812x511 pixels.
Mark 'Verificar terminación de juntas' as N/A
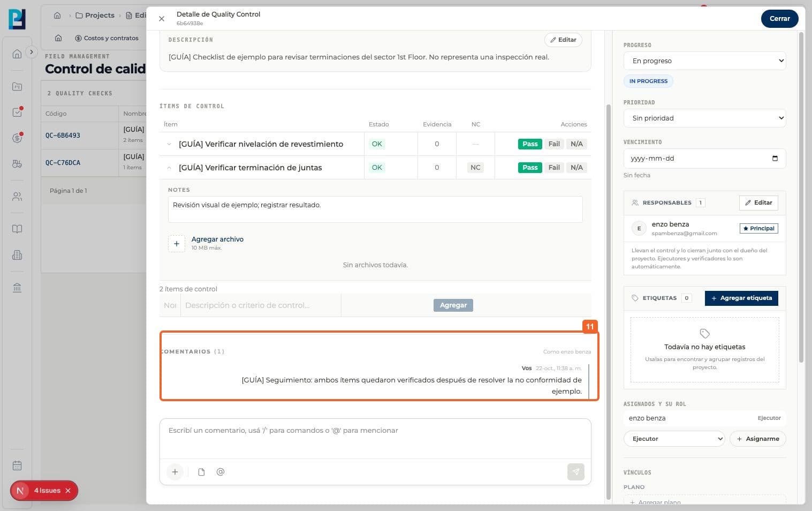point(576,168)
